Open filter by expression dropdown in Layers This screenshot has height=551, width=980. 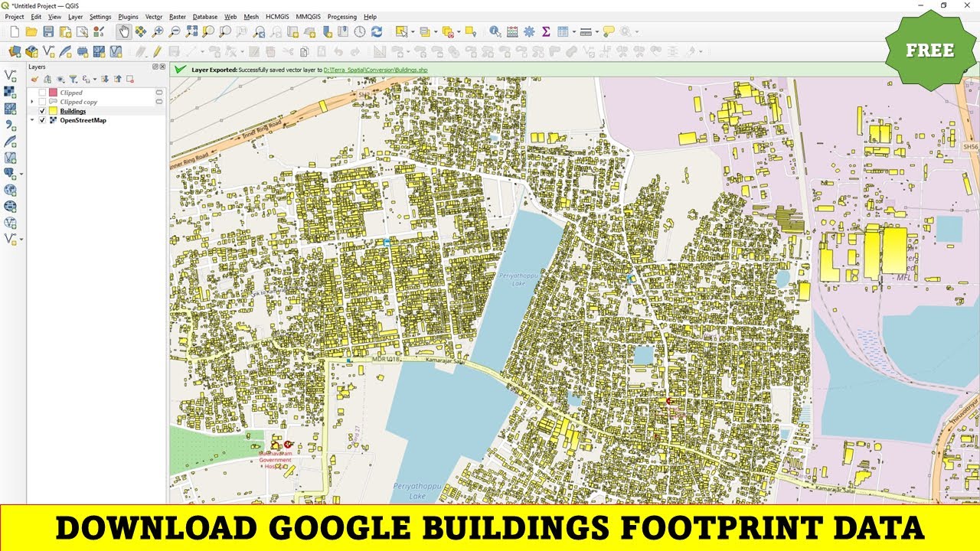click(x=95, y=80)
